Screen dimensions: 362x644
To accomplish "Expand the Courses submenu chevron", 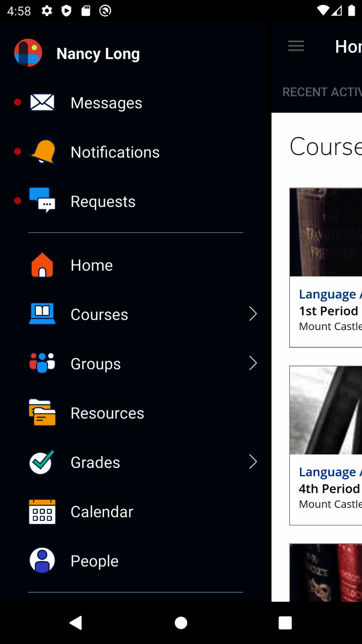I will [x=253, y=314].
